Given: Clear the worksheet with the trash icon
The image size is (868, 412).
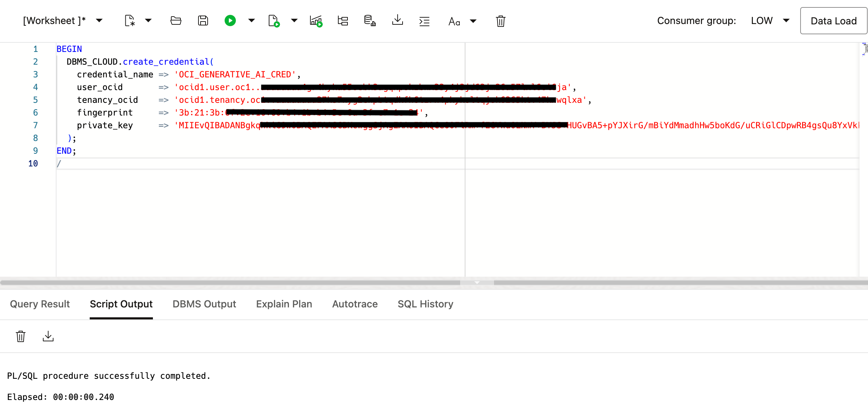Looking at the screenshot, I should point(500,21).
